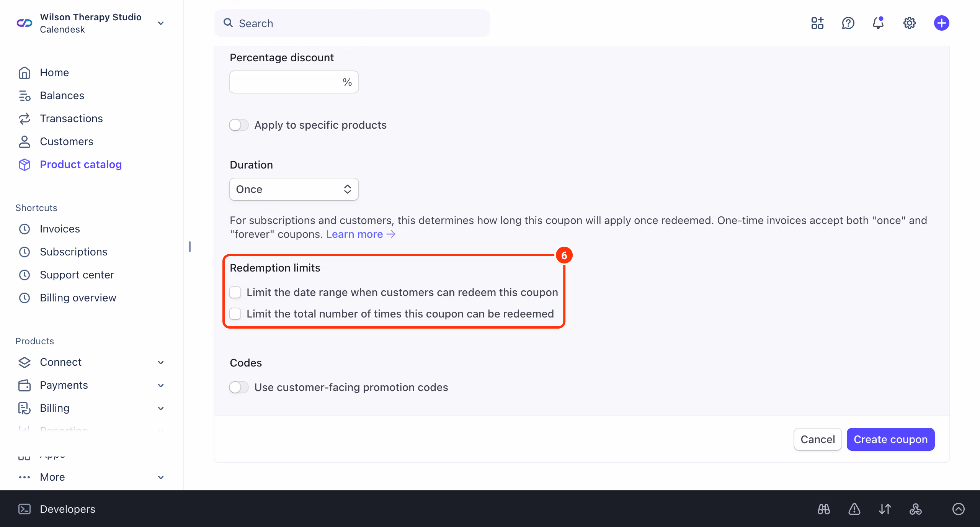This screenshot has width=980, height=527.
Task: Open Subscriptions shortcut
Action: click(x=73, y=252)
